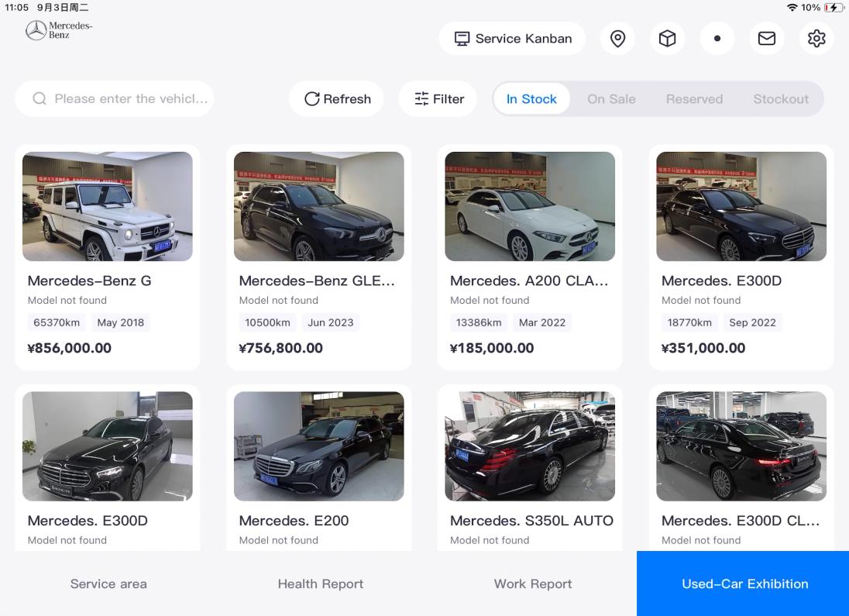
Task: Select Used-Car Exhibition tab
Action: [x=743, y=583]
